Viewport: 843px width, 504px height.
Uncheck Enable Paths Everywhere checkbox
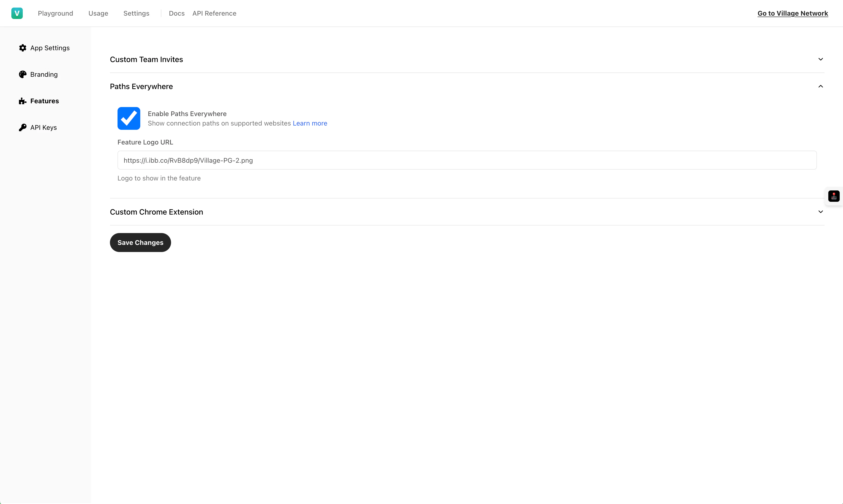129,118
